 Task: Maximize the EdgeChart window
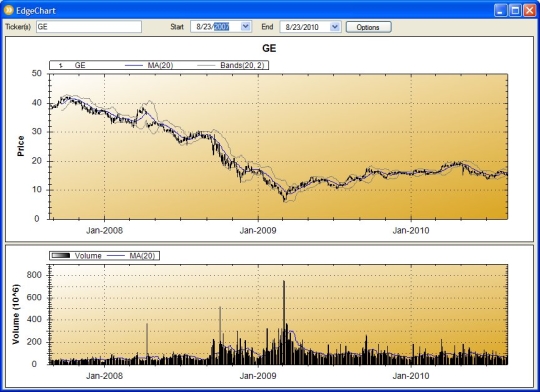click(x=515, y=10)
